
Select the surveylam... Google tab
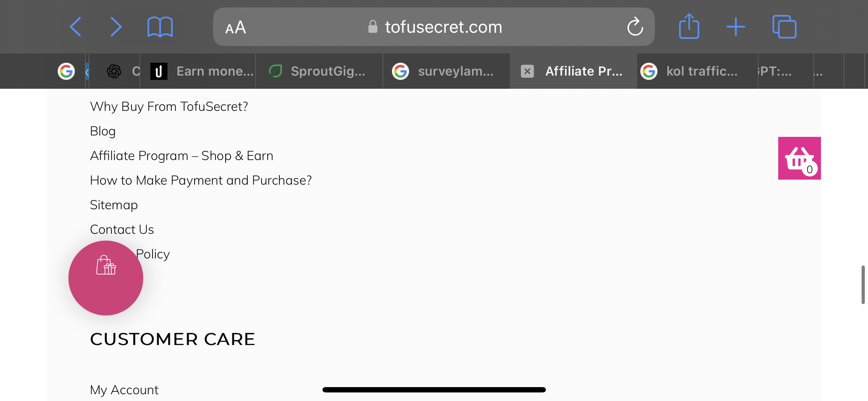(446, 71)
